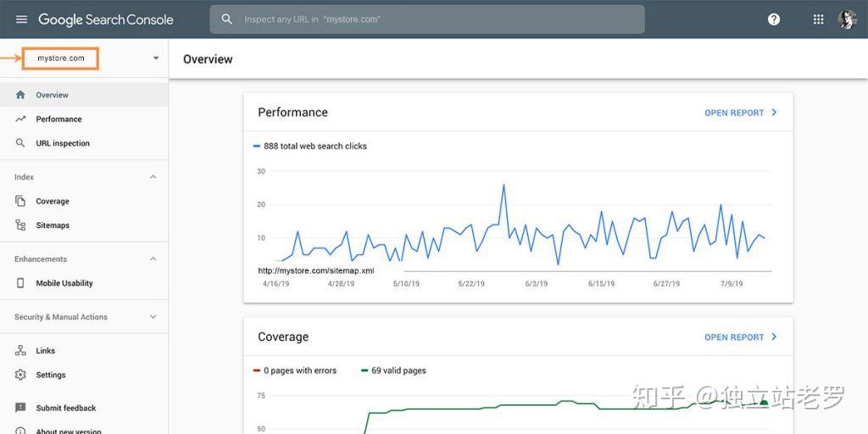The height and width of the screenshot is (434, 868).
Task: Open the hamburger main menu
Action: [21, 19]
